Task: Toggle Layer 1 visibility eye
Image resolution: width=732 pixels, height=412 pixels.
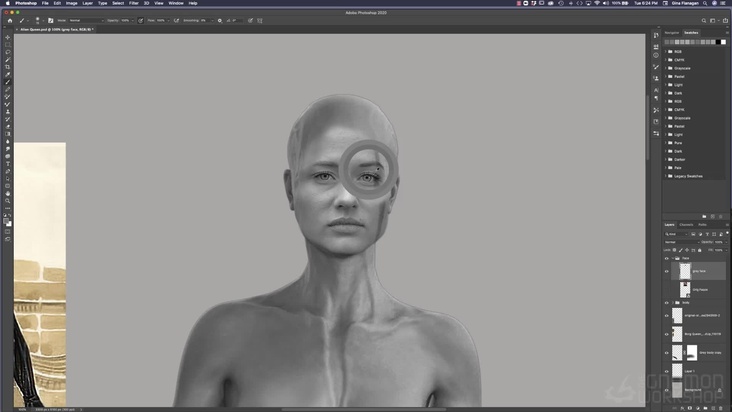Action: (667, 371)
